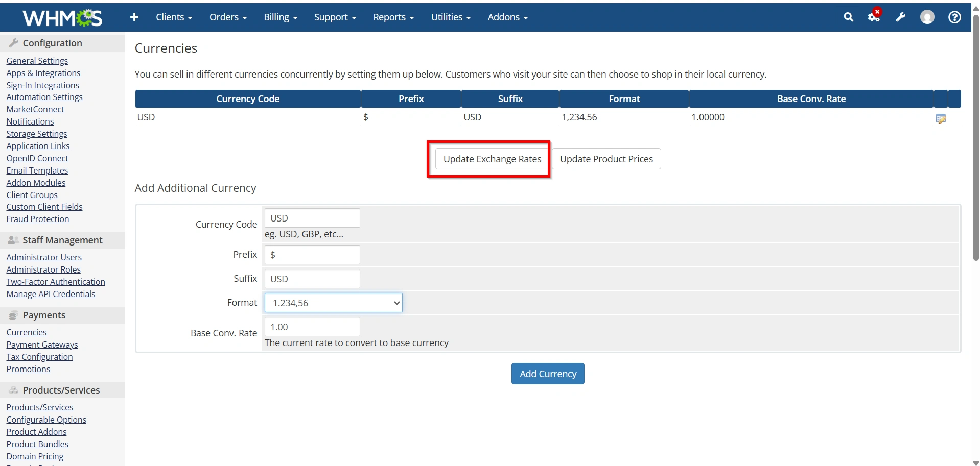
Task: Open the Support menu
Action: pos(335,17)
